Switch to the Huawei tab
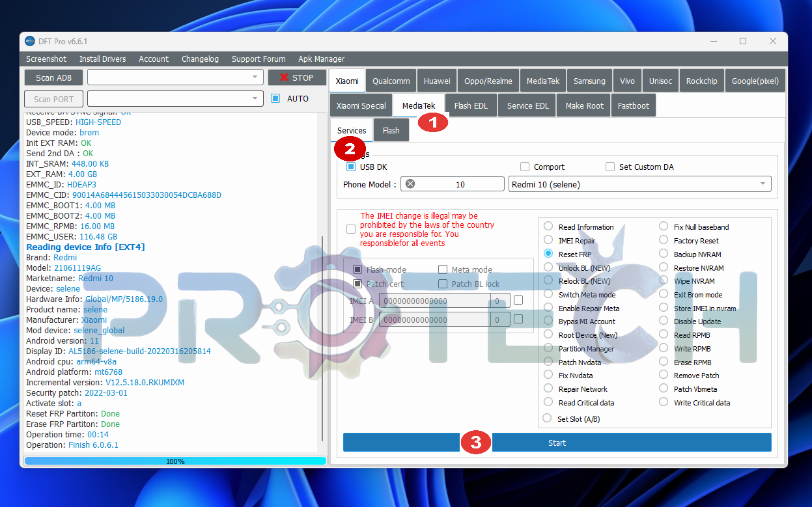The height and width of the screenshot is (507, 812). (x=437, y=81)
